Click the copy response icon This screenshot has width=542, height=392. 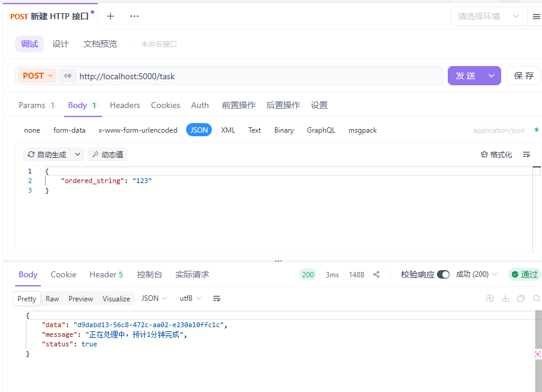click(520, 298)
